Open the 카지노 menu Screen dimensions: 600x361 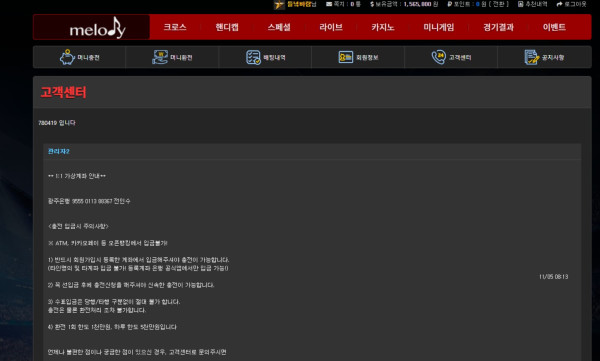[383, 27]
